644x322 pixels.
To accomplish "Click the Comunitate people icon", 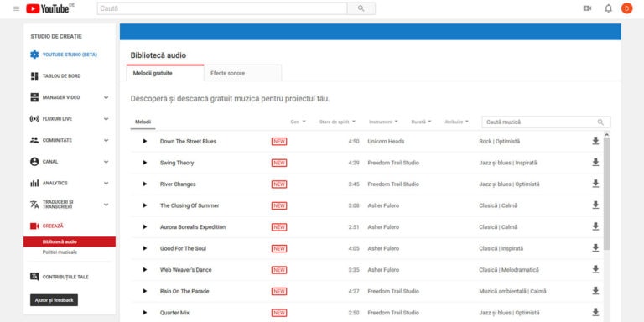I will pos(34,140).
